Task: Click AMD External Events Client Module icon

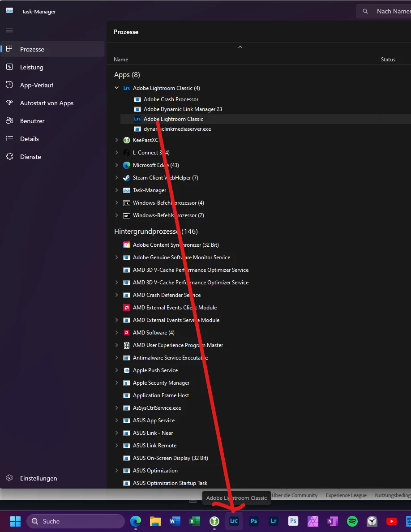Action: [x=127, y=308]
